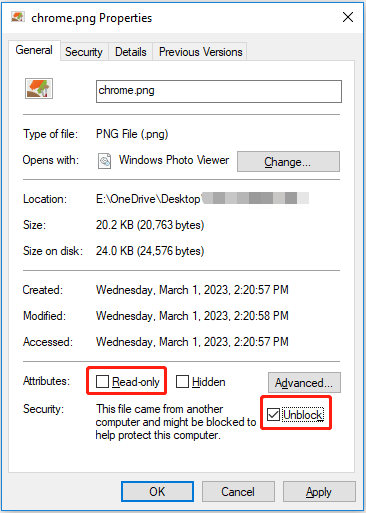Click the Windows Photo Viewer app icon
Screen dimensions: 366x513
(104, 161)
